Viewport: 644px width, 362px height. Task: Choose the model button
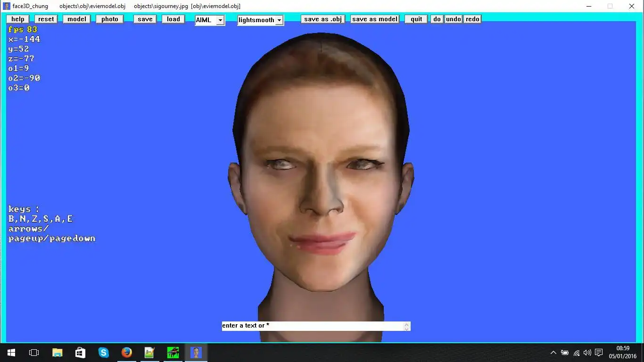[x=77, y=19]
